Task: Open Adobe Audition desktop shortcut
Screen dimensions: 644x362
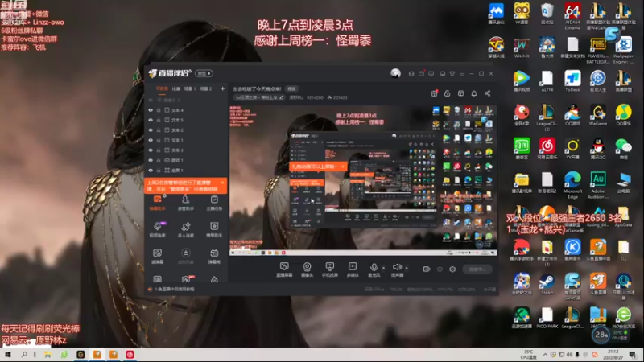Action: point(598,185)
